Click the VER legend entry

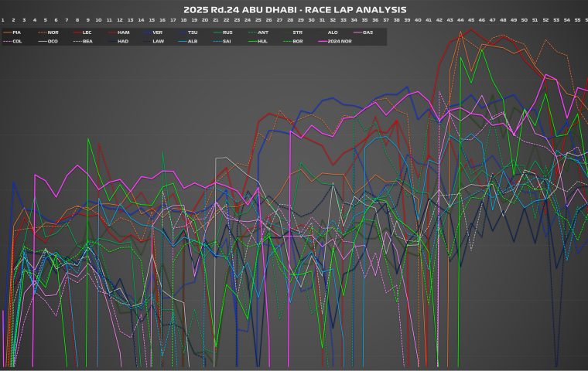pos(157,32)
